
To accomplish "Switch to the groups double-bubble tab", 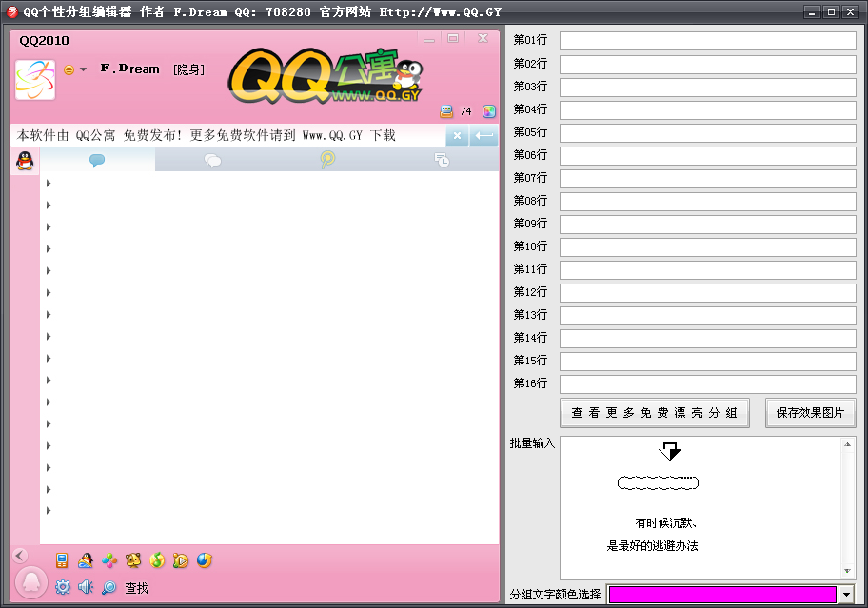I will click(212, 160).
